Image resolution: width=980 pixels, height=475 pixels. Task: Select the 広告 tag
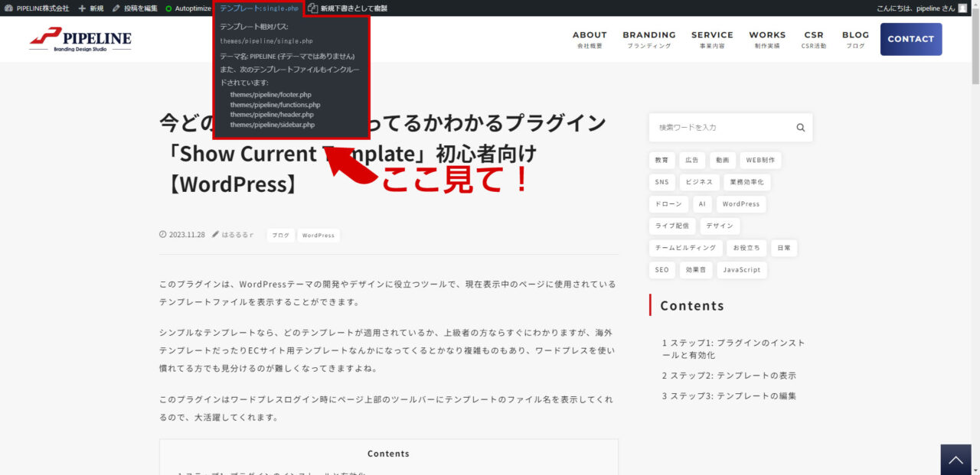pyautogui.click(x=692, y=161)
